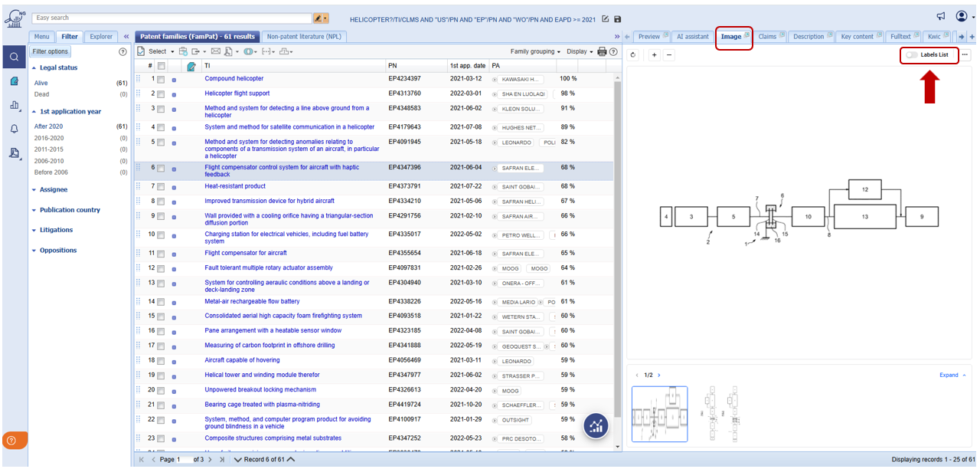This screenshot has width=980, height=469.
Task: Open Metal-air rechargeable flow battery link
Action: click(252, 301)
